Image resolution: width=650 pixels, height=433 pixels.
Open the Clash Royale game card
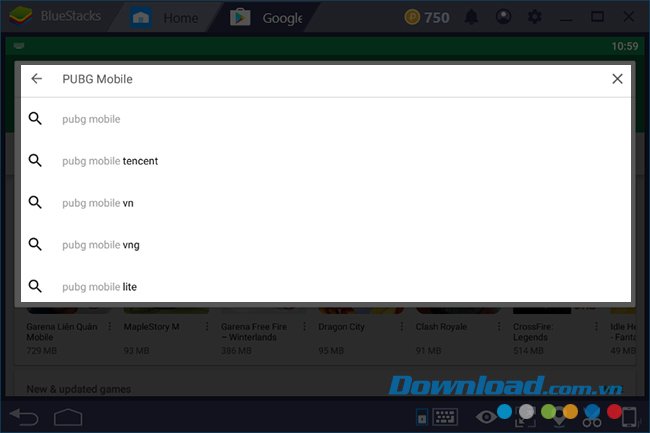click(458, 331)
